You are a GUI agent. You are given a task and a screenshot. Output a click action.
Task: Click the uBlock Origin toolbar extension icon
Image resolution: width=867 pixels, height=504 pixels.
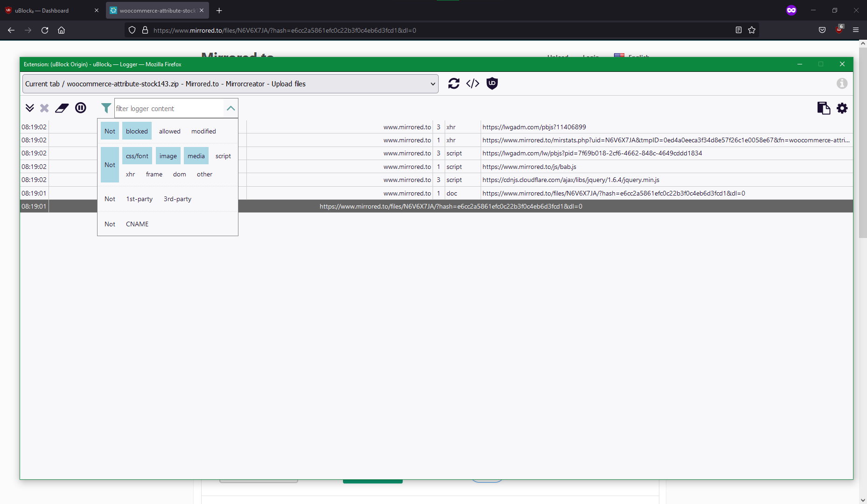(839, 30)
